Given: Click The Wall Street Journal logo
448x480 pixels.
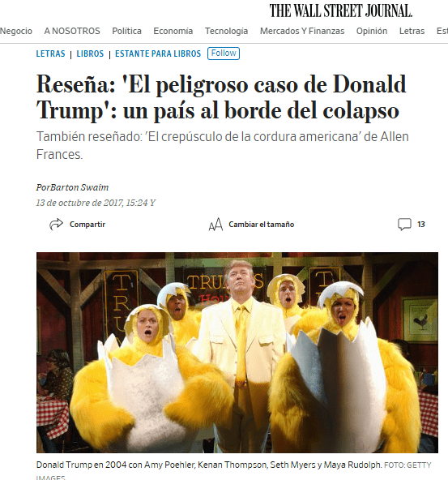Looking at the screenshot, I should 341,11.
